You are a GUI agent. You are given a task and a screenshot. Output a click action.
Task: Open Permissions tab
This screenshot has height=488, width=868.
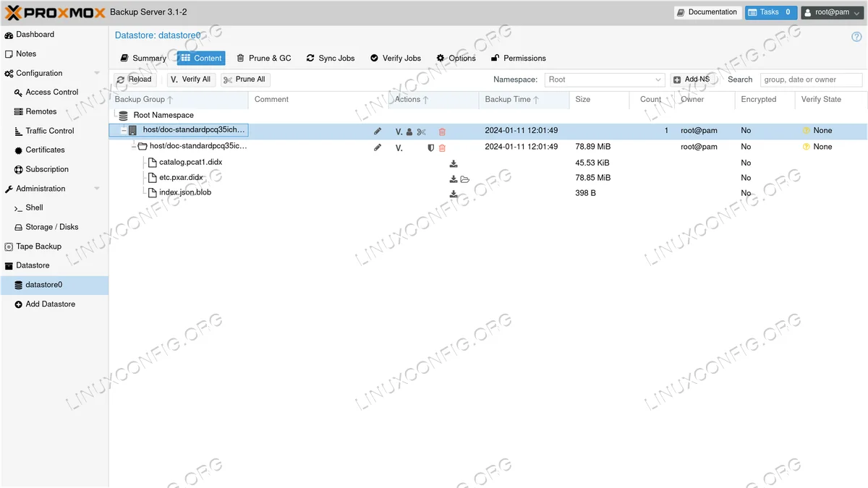pos(519,59)
